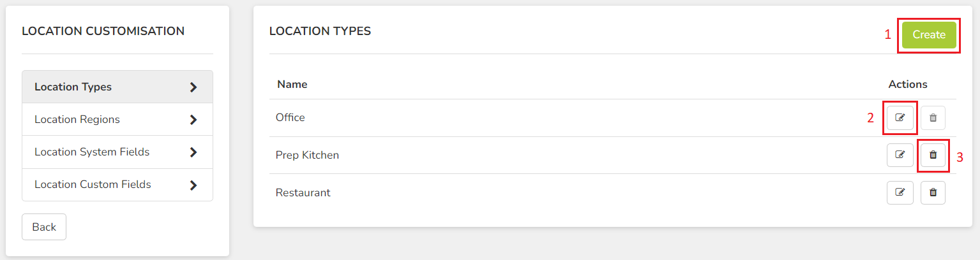Select the Prep Kitchen row name
Viewport: 980px width, 260px height.
click(307, 155)
